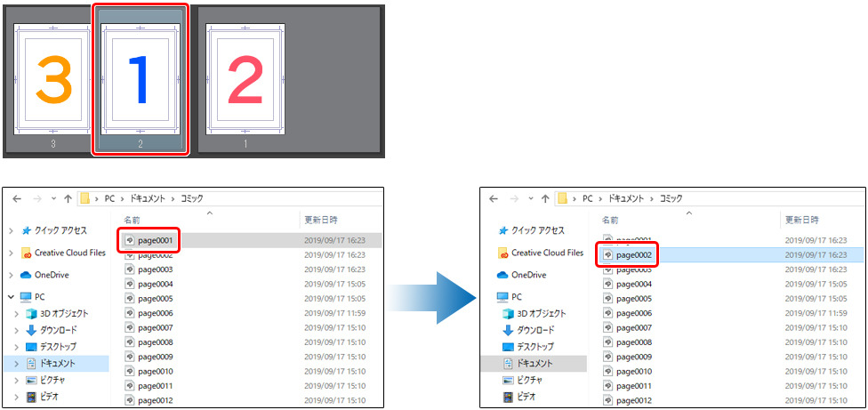Open recent locations dropdown in right Explorer window
This screenshot has height=410, width=868.
click(532, 198)
